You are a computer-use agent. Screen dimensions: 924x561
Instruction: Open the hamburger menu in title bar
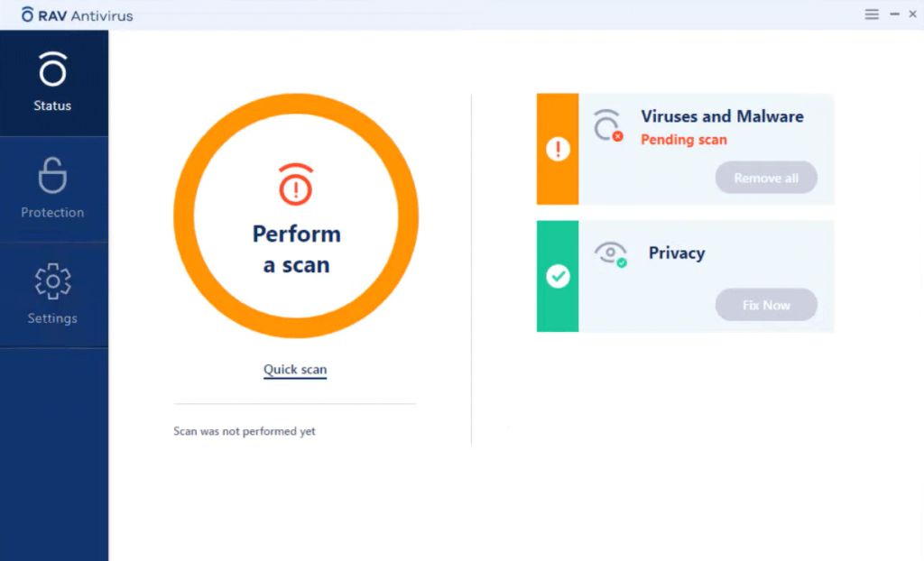point(871,14)
